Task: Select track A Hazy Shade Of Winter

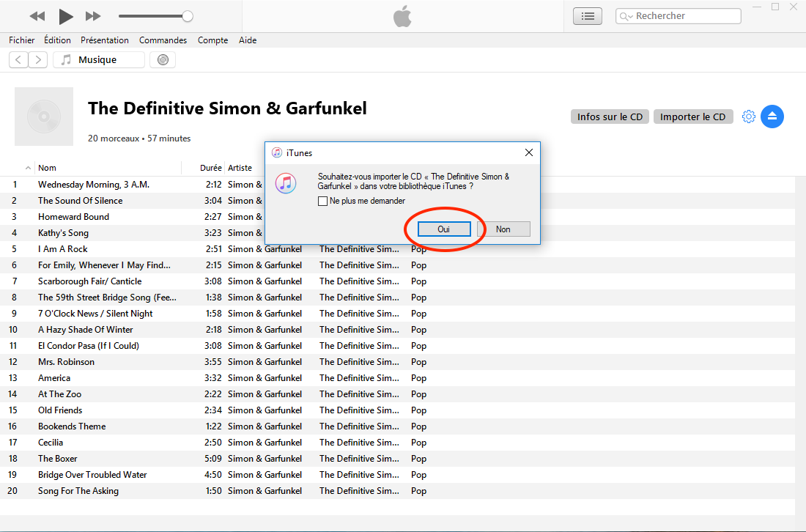Action: pos(397,330)
